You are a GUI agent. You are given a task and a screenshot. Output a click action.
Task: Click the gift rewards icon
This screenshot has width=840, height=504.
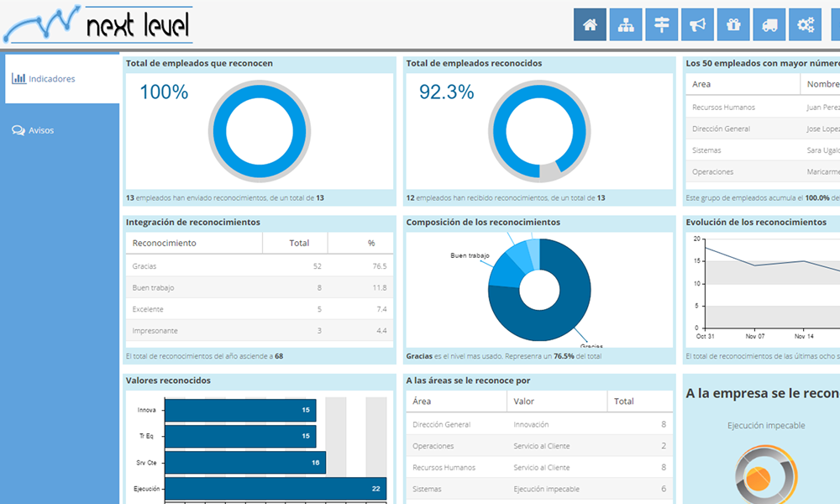click(733, 24)
